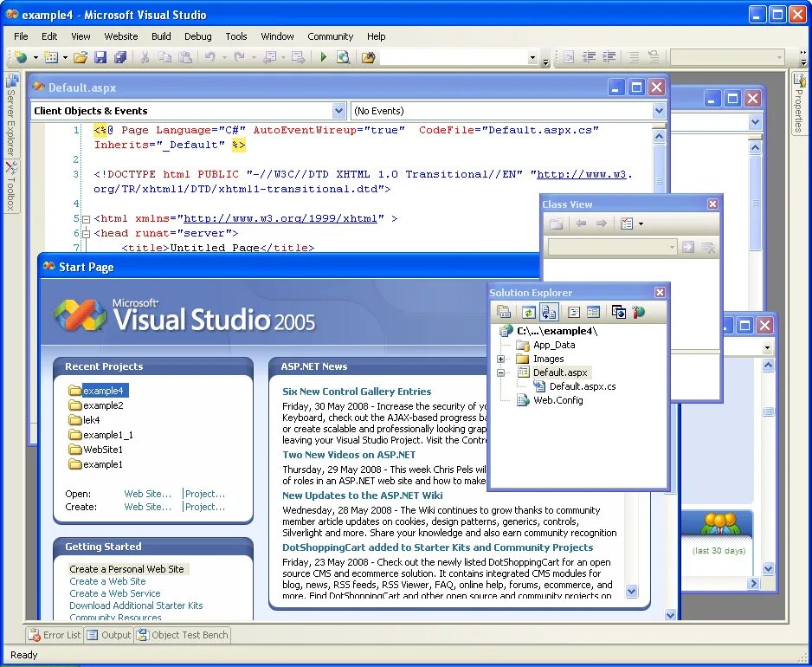Click the Find combo box in toolbar

tap(460, 57)
